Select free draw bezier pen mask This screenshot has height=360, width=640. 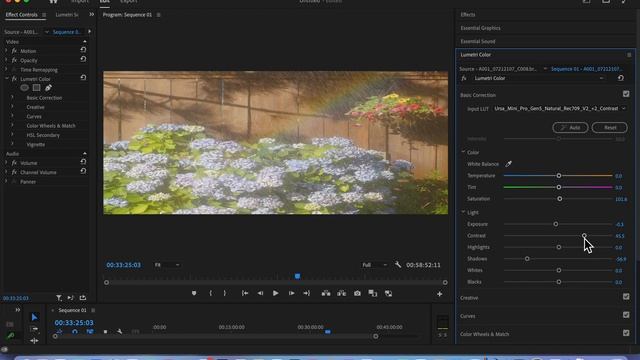[48, 88]
